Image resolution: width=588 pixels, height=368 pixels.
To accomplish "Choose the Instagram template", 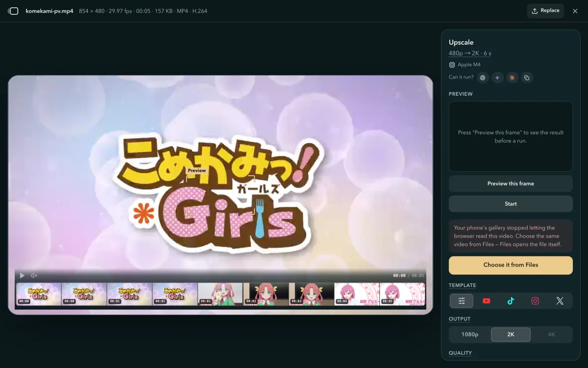I will tap(535, 301).
